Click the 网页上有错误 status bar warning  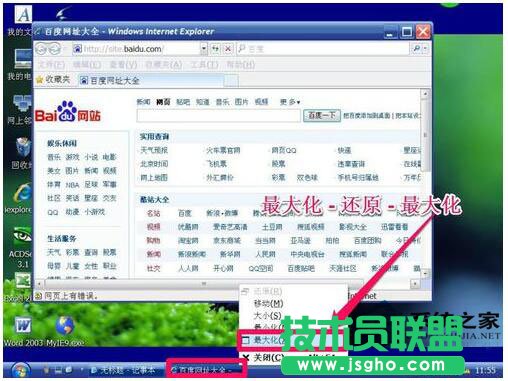(x=66, y=296)
